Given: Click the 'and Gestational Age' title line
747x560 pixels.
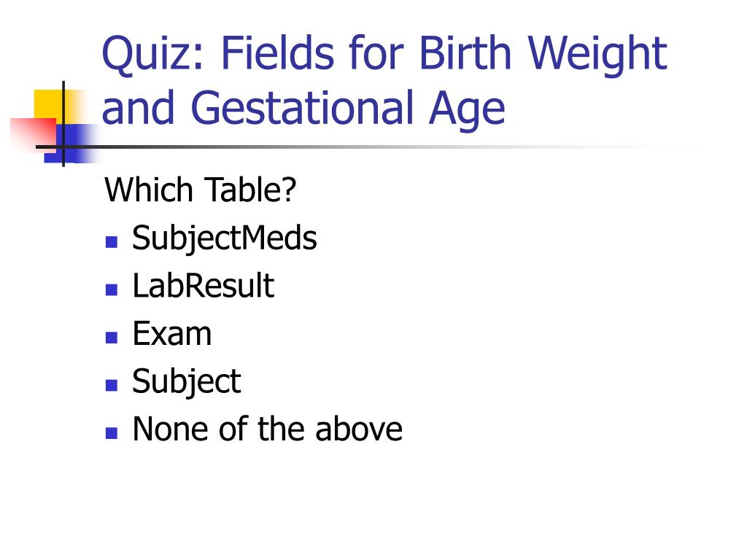Looking at the screenshot, I should point(303,109).
